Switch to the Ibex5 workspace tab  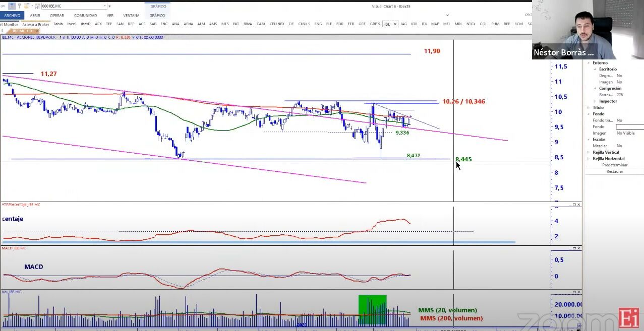click(x=72, y=24)
